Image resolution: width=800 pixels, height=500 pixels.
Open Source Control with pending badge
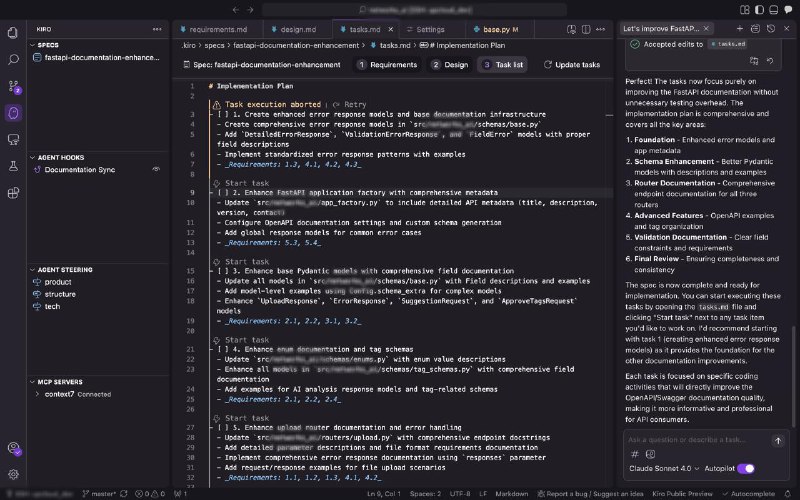(x=13, y=86)
